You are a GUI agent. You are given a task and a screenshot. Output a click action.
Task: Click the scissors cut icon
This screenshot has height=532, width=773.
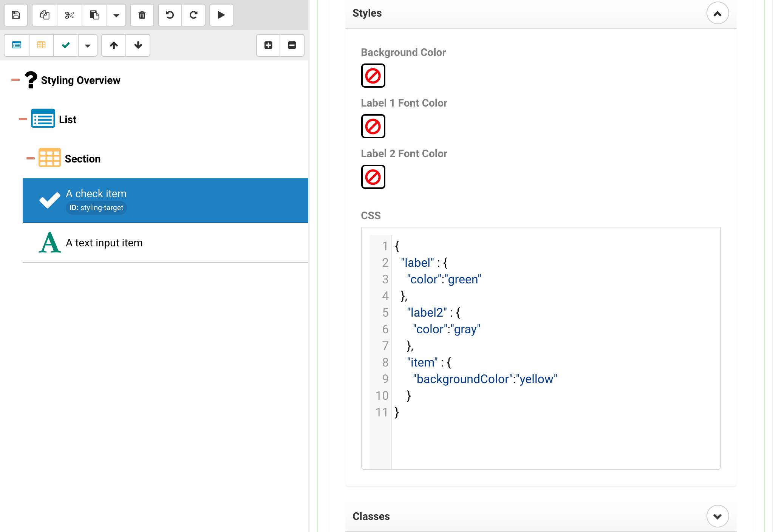pyautogui.click(x=70, y=15)
